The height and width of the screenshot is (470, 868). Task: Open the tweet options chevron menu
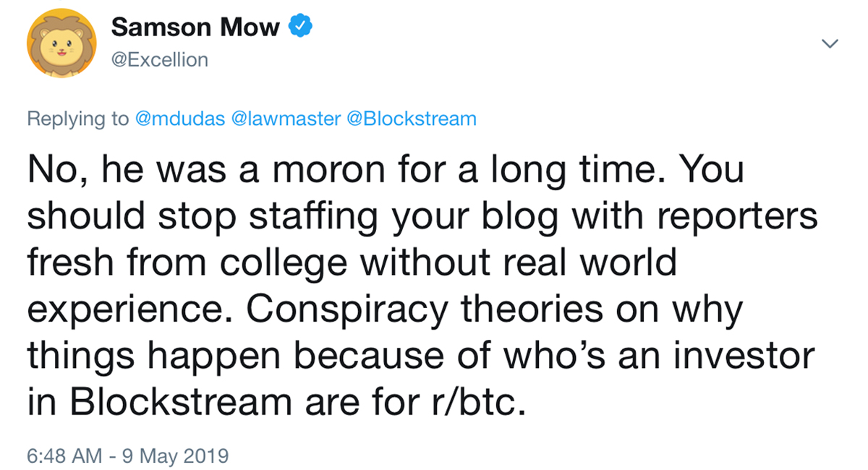click(x=830, y=44)
